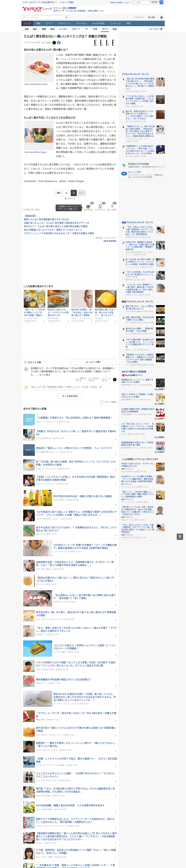Open settings via the gear icon
Image resolution: width=186 pixels, height=868 pixels.
(x=161, y=18)
